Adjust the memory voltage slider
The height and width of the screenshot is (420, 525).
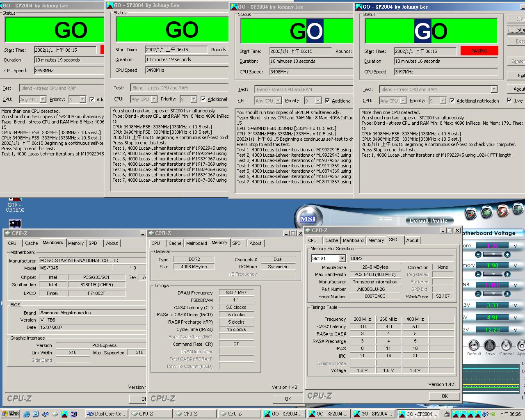coord(492,274)
